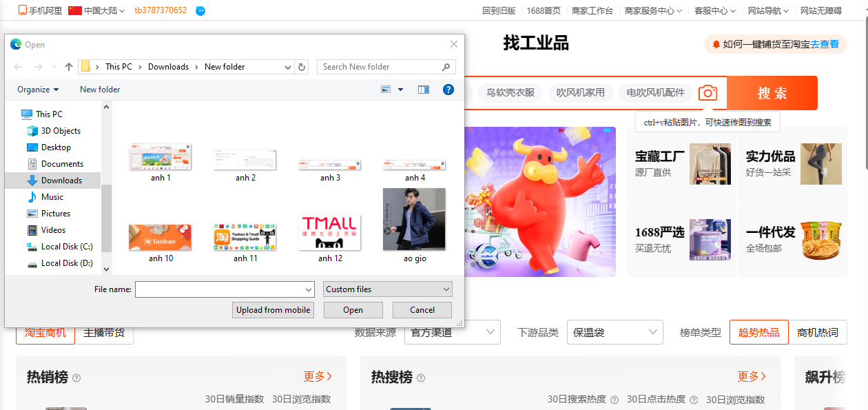868x410 pixels.
Task: Click the help icon beside 热搜榜
Action: click(x=421, y=378)
